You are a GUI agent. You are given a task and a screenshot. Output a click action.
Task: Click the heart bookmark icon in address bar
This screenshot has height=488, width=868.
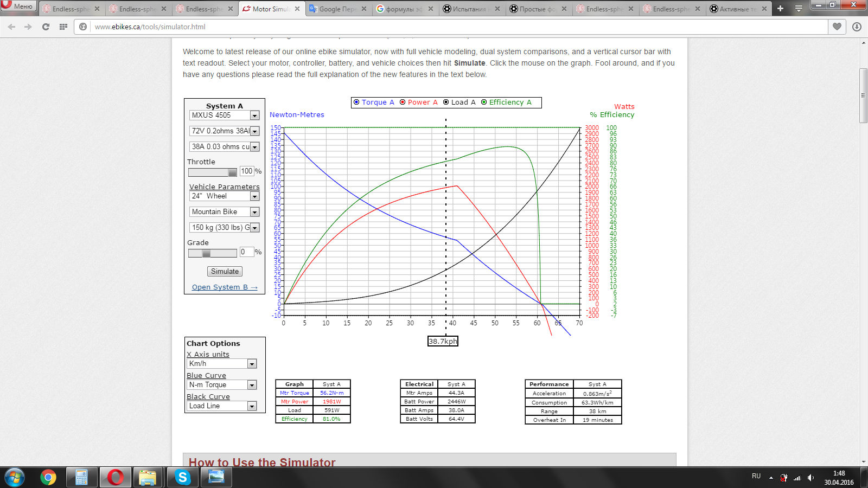[837, 27]
